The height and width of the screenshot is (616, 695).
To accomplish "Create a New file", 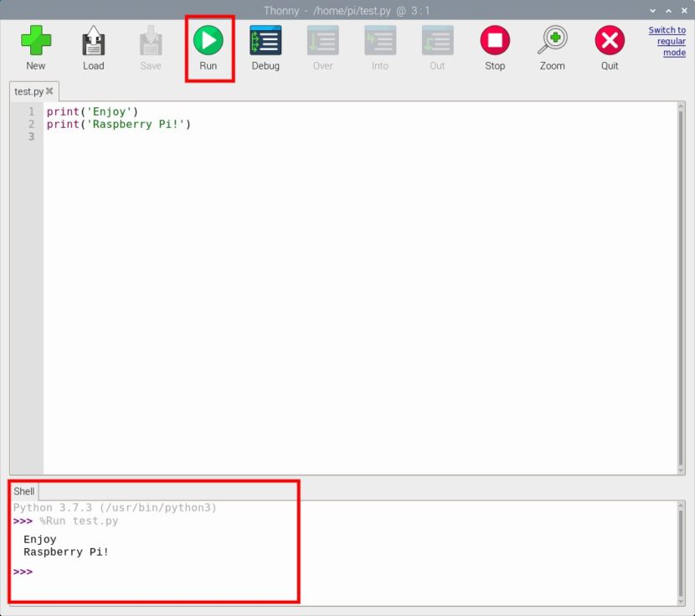I will 36,39.
